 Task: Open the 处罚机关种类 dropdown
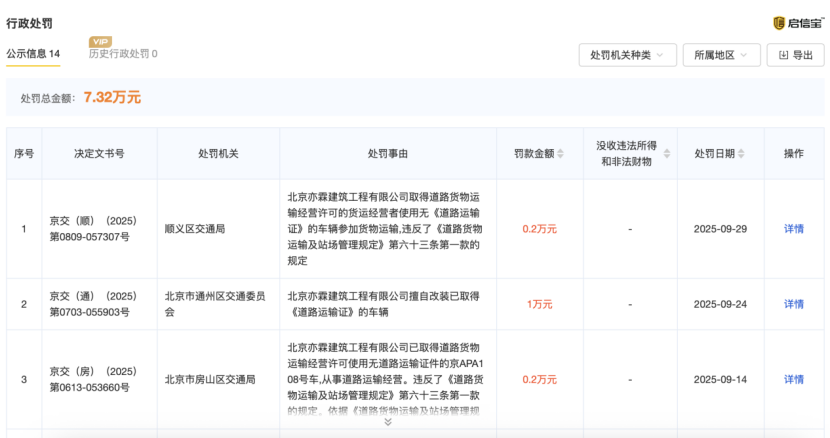[x=627, y=55]
